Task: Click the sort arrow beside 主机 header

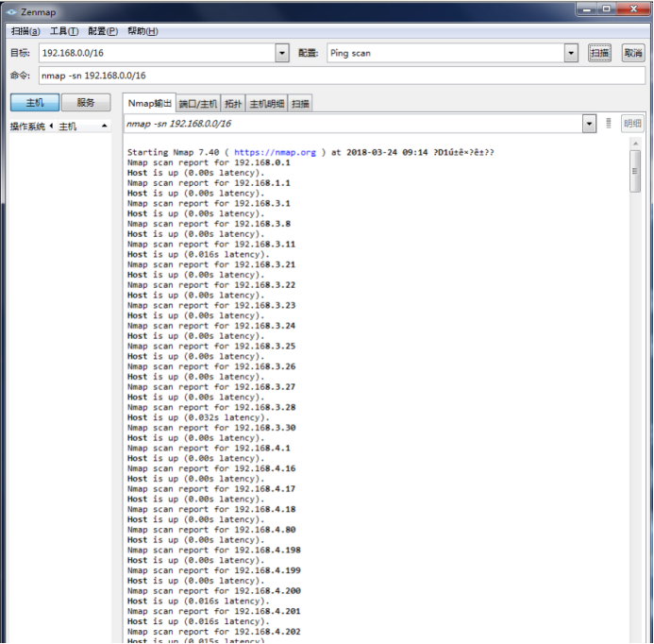Action: point(104,126)
